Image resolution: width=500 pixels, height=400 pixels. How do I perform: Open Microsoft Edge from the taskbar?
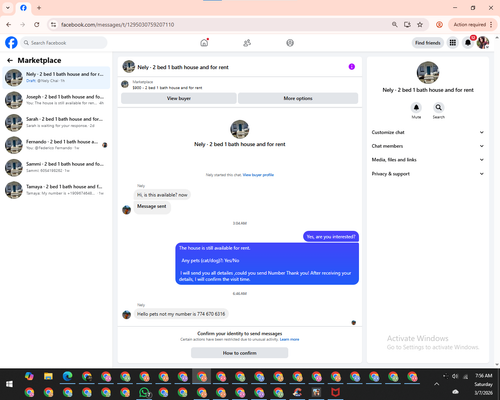coord(68,377)
